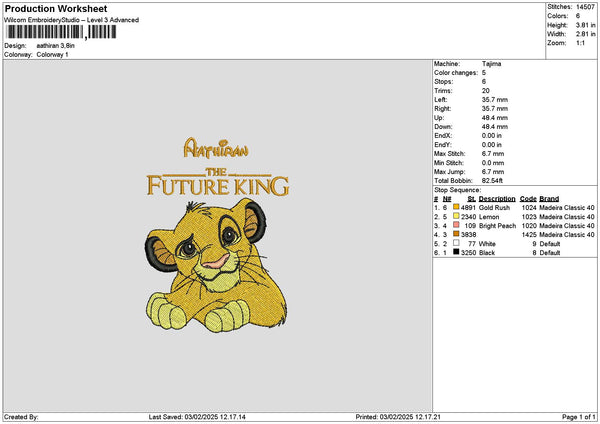Screen dimensions: 600x424
Task: Click the Description column header
Action: [497, 199]
